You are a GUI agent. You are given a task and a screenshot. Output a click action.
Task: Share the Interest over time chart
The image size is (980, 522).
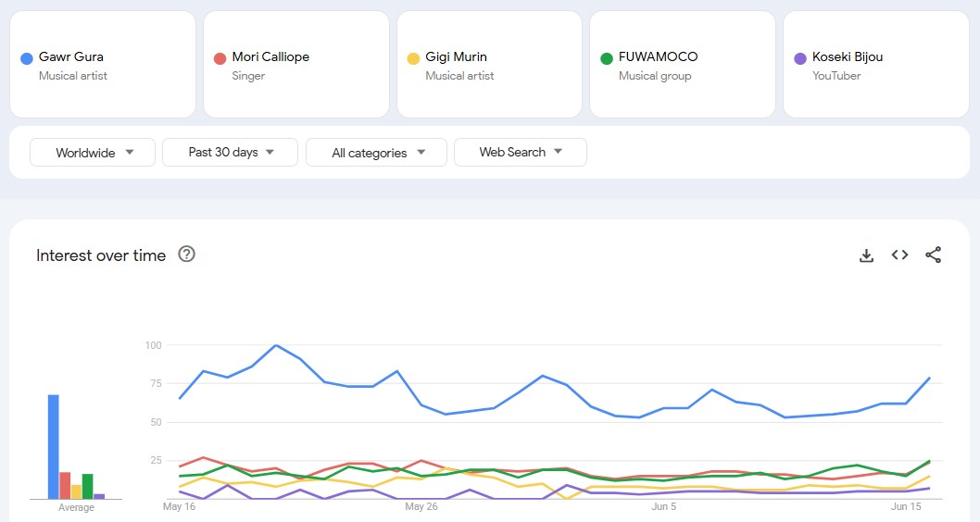[x=933, y=255]
